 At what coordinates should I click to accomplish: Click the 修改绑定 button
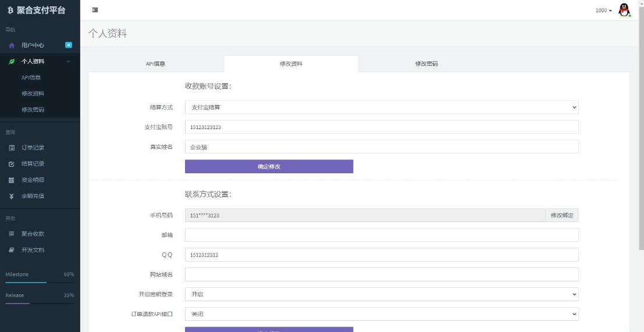[x=562, y=215]
